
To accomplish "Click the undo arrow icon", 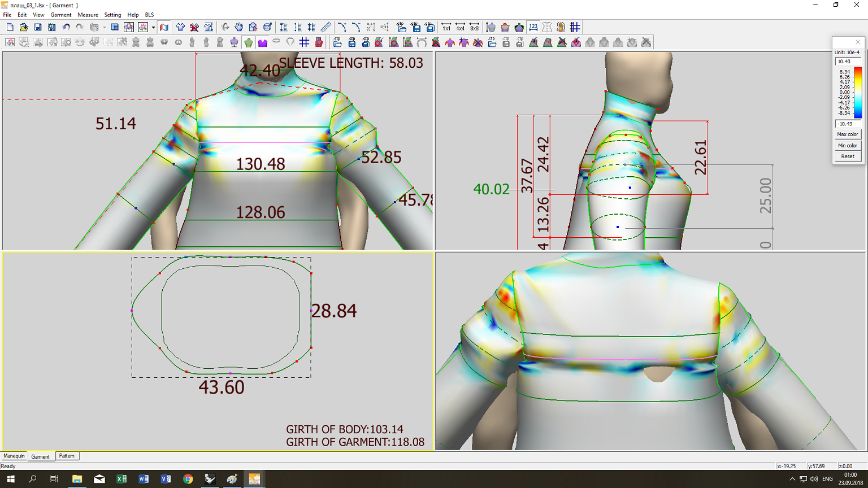I will coord(66,27).
